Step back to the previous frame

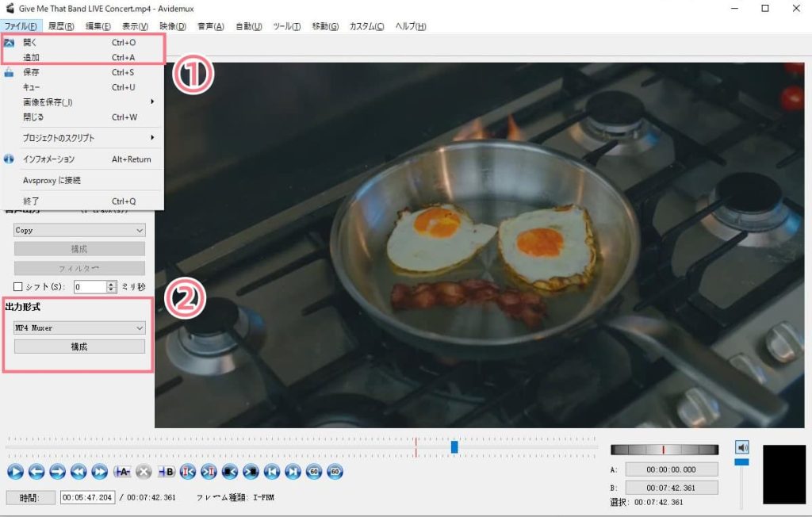coord(36,472)
